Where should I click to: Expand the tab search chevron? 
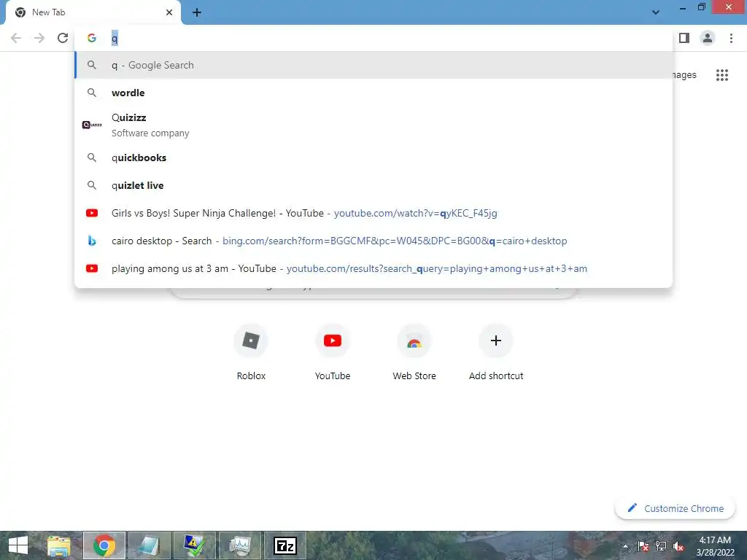click(656, 12)
